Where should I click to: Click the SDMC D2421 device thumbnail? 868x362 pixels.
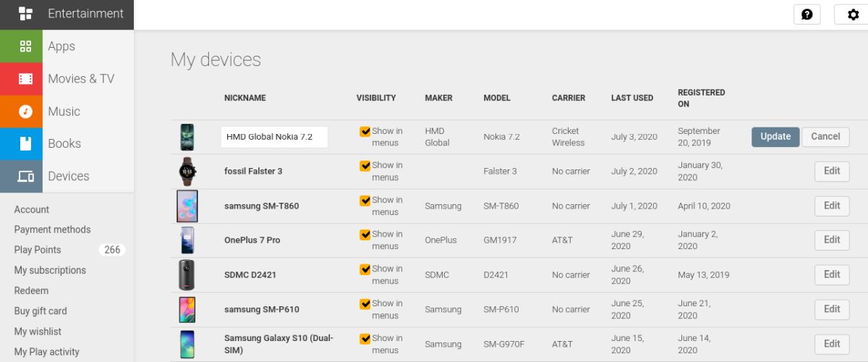tap(187, 275)
